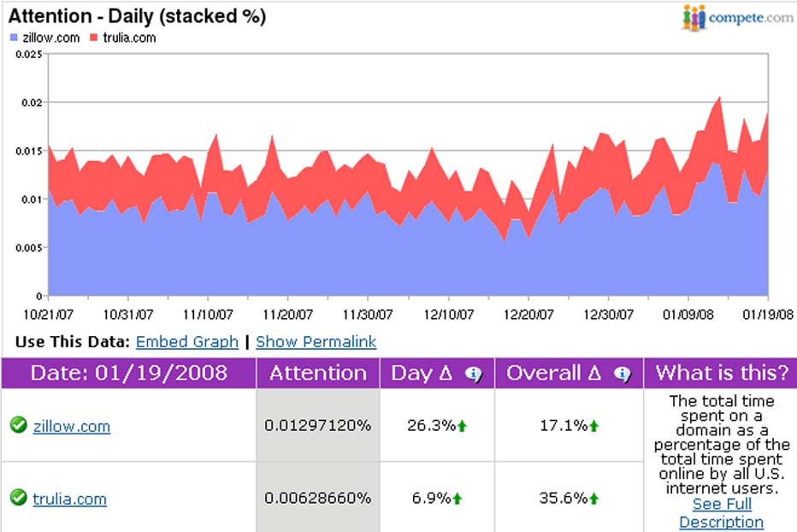Screen dimensions: 797x532
Task: Click the 0.025 y-axis label
Action: 28,55
